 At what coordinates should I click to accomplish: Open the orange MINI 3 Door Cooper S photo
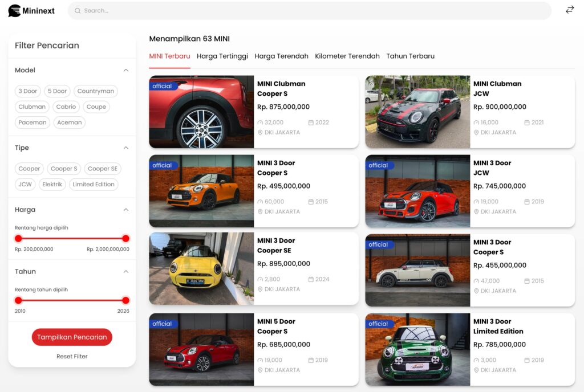coord(201,191)
